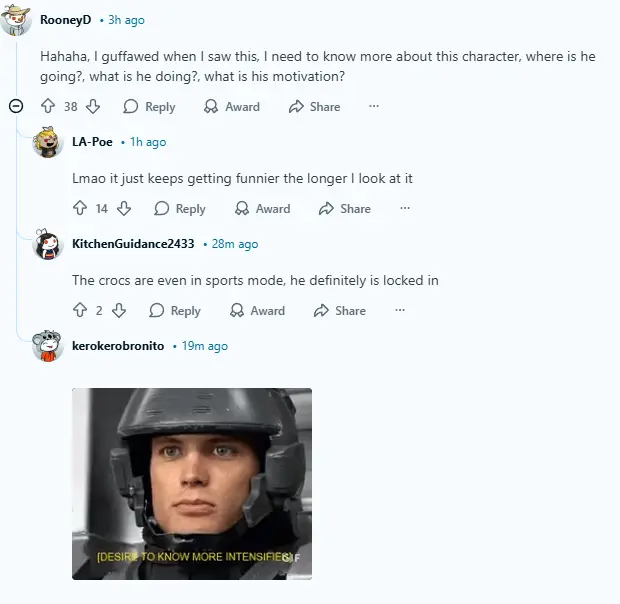620x604 pixels.
Task: Downvote RooneyD's comment
Action: [93, 106]
